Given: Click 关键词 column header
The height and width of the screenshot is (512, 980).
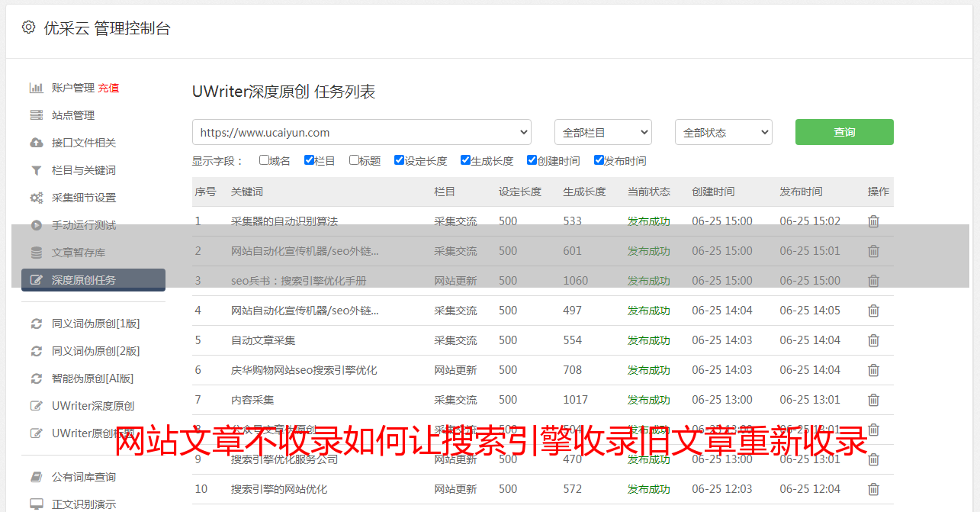Looking at the screenshot, I should click(x=247, y=192).
